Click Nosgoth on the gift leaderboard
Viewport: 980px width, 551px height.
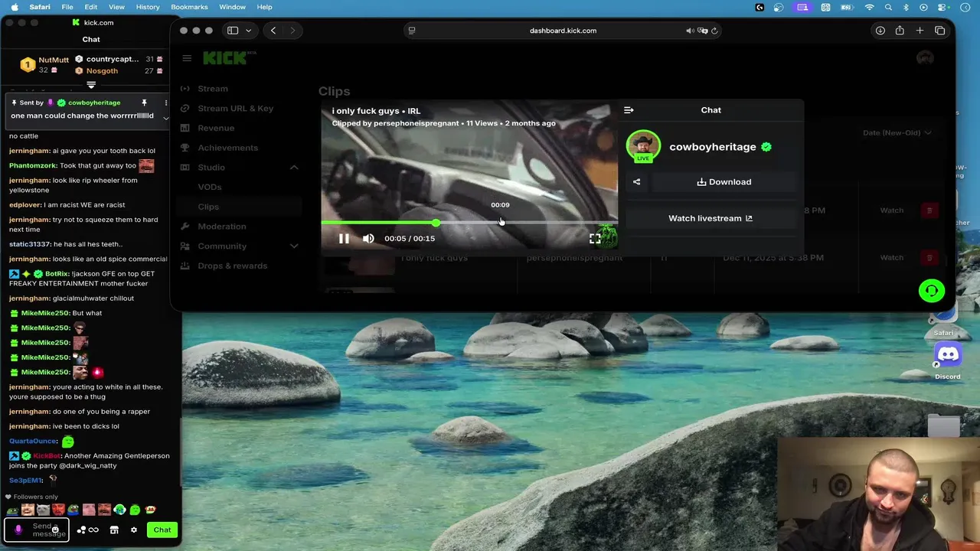102,71
